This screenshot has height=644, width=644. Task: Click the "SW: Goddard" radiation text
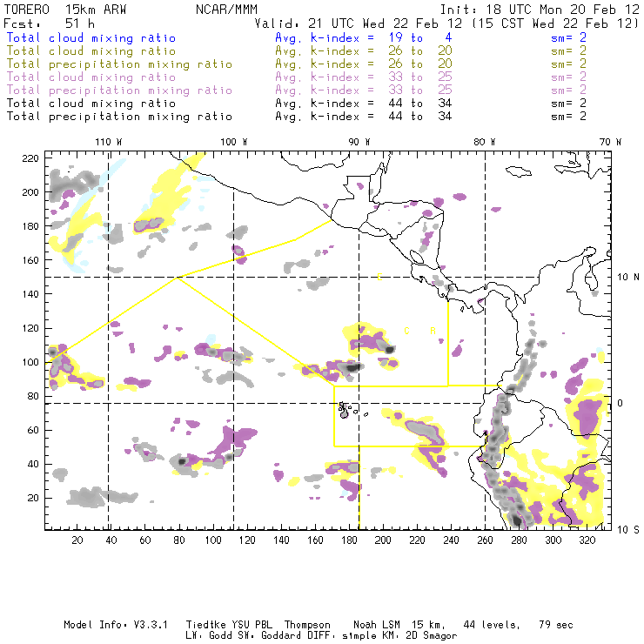click(x=269, y=635)
